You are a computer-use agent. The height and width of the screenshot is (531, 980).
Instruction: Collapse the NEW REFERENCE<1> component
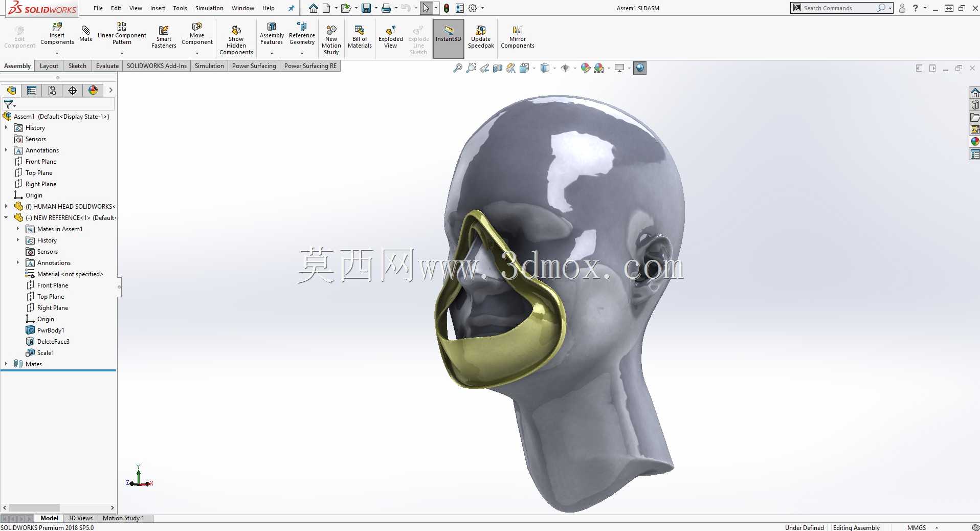[x=6, y=217]
